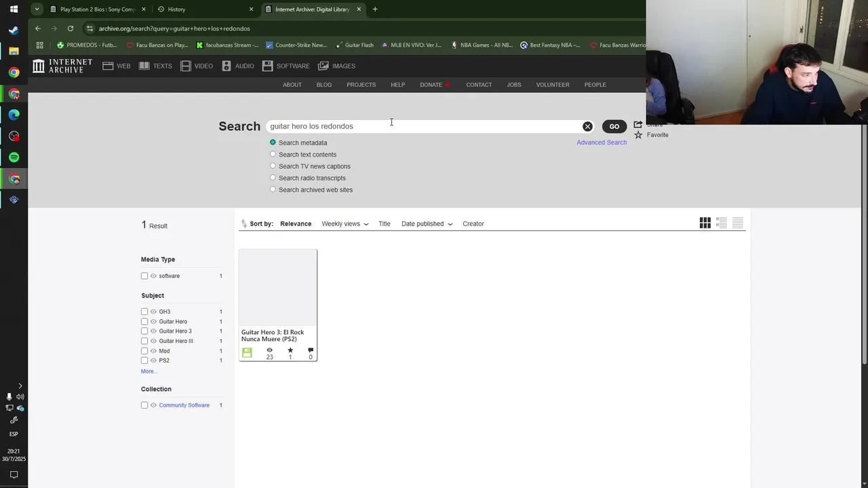Open the tab search dropdown arrow
Image resolution: width=868 pixels, height=488 pixels.
37,9
